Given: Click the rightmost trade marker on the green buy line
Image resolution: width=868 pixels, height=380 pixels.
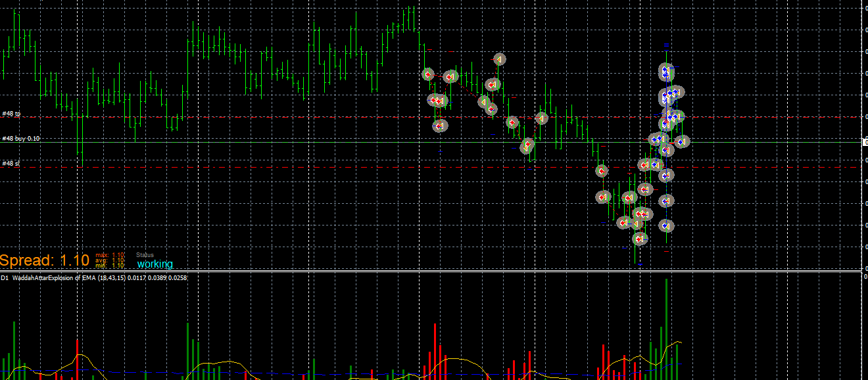Looking at the screenshot, I should [x=683, y=141].
